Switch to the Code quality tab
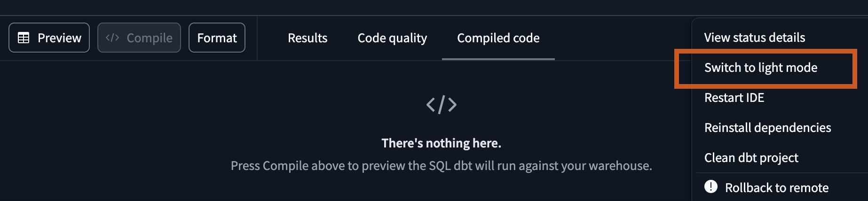The width and height of the screenshot is (868, 201). click(392, 38)
